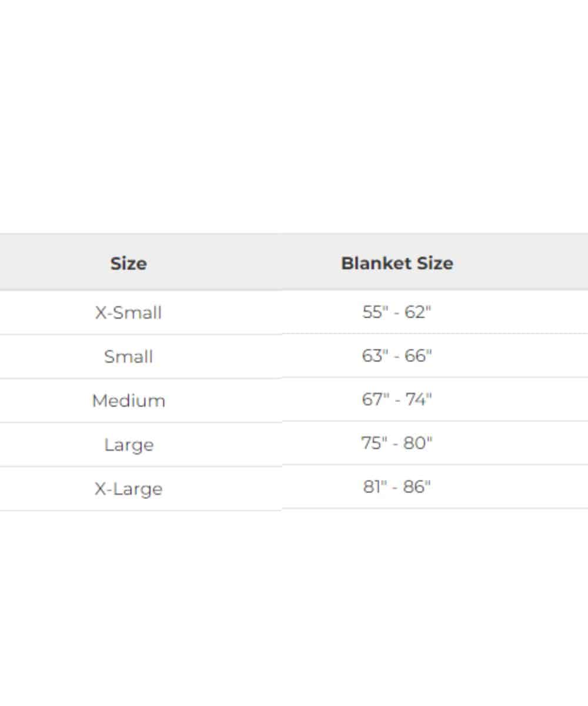Click the Size column header
588x706 pixels.
tap(128, 263)
